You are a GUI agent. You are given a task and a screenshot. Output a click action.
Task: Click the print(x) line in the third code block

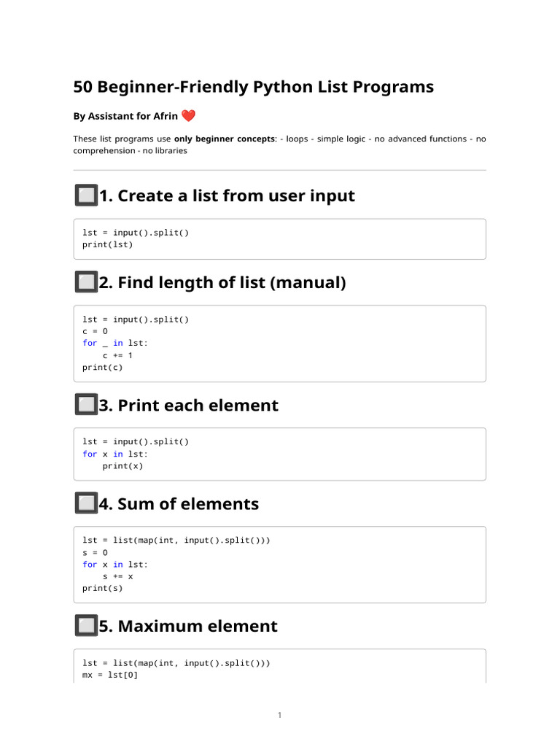[x=122, y=466]
